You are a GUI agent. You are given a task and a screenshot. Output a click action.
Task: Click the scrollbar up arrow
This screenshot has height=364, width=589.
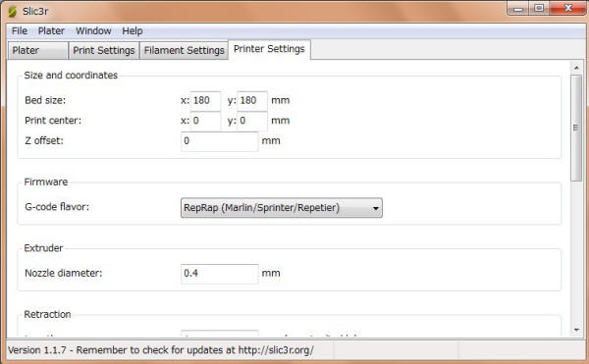pos(576,68)
